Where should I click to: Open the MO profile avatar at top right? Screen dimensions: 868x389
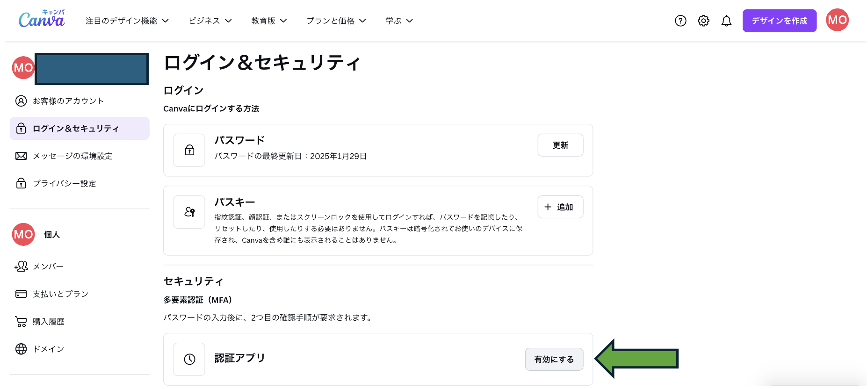pyautogui.click(x=837, y=20)
